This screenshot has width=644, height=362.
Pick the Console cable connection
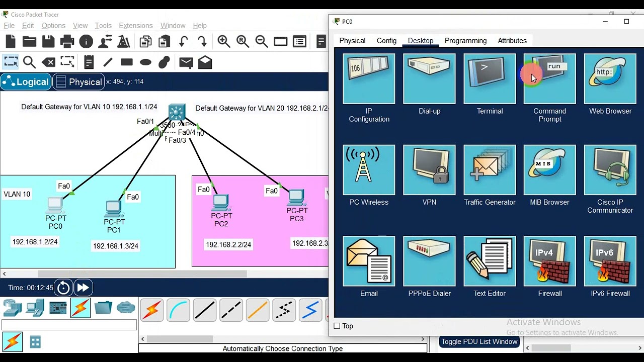(x=178, y=310)
